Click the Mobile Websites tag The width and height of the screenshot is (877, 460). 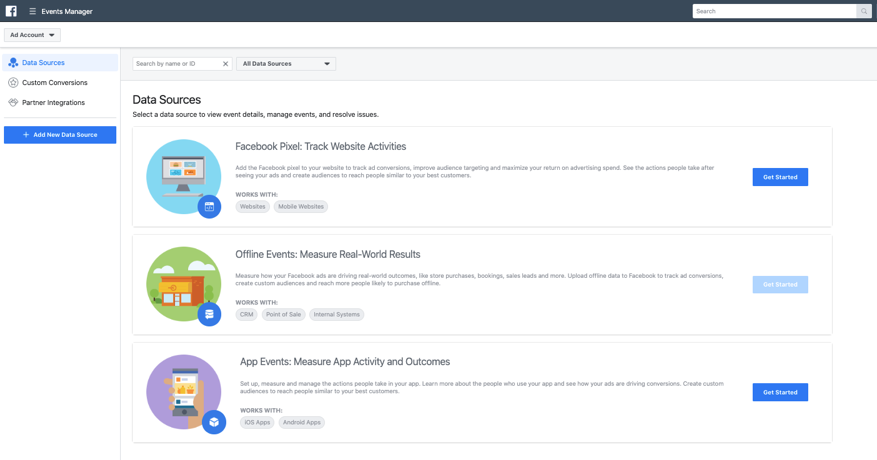[301, 206]
